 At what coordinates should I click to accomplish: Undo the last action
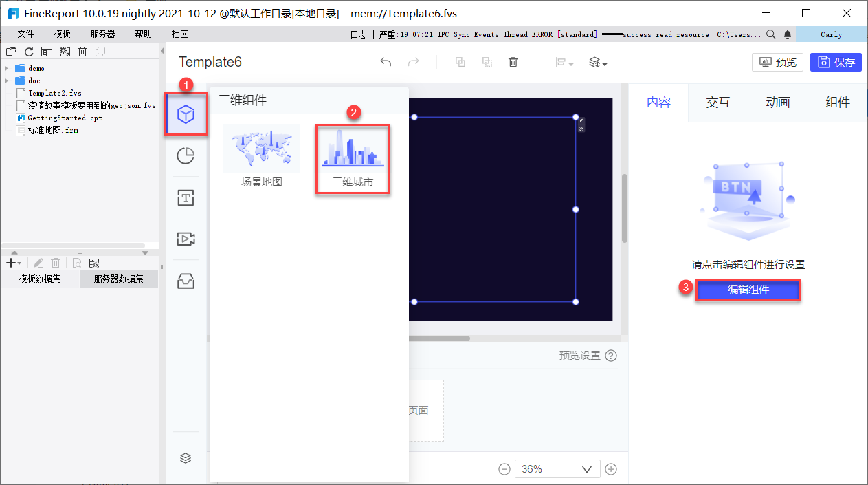[x=386, y=63]
